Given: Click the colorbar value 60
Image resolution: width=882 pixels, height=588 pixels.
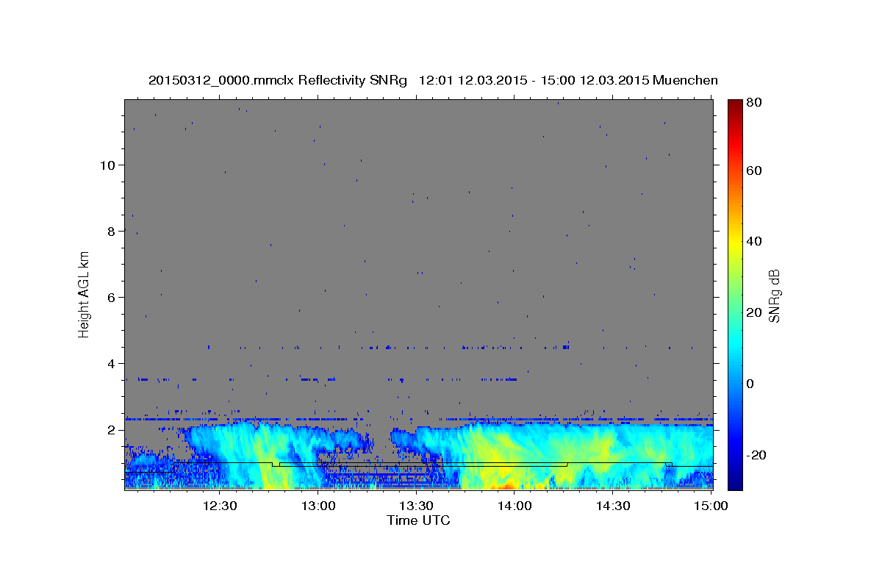Looking at the screenshot, I should pos(753,171).
